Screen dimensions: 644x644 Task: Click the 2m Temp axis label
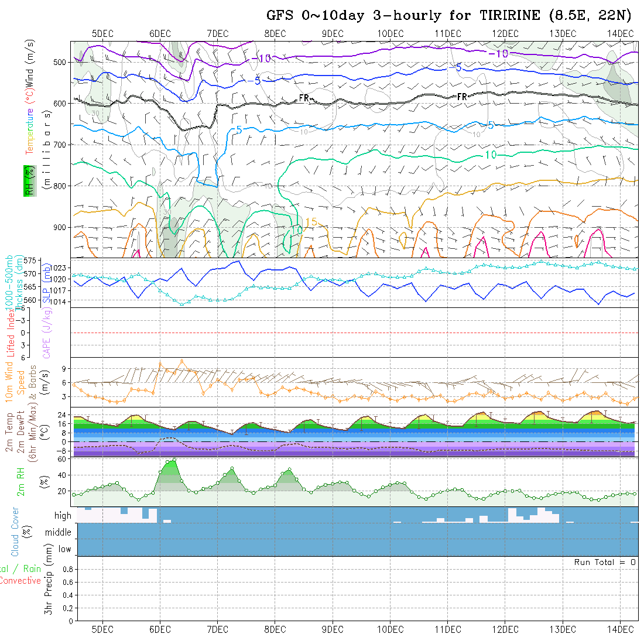pyautogui.click(x=9, y=432)
